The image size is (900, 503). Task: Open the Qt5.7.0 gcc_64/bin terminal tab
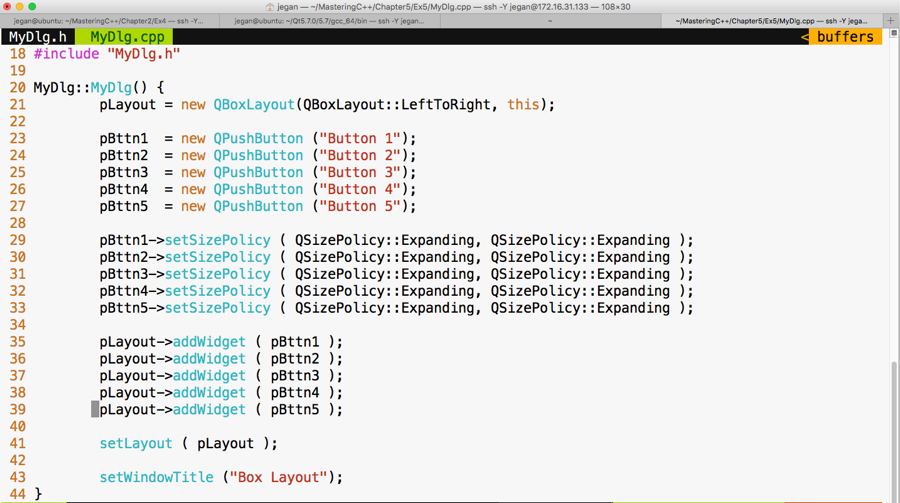pos(329,21)
